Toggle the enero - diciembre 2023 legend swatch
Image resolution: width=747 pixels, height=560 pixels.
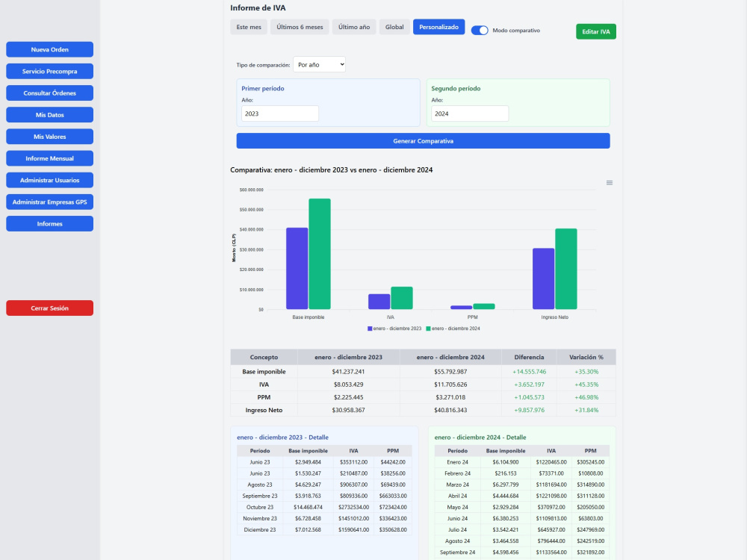370,329
